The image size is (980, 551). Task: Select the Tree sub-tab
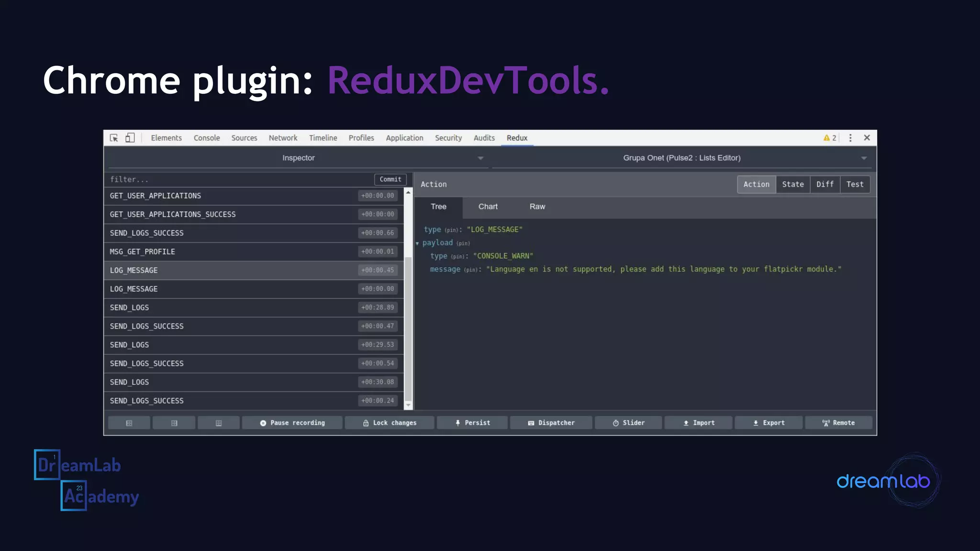click(x=438, y=207)
